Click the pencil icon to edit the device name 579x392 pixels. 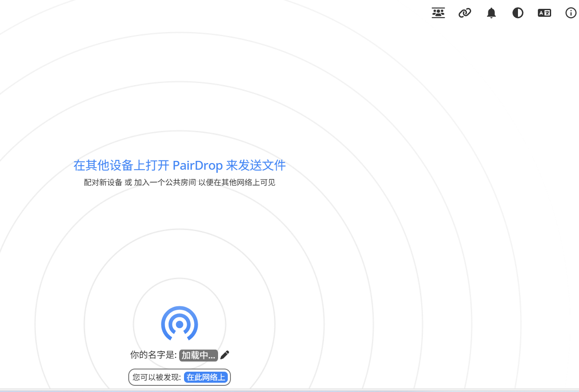pos(225,355)
